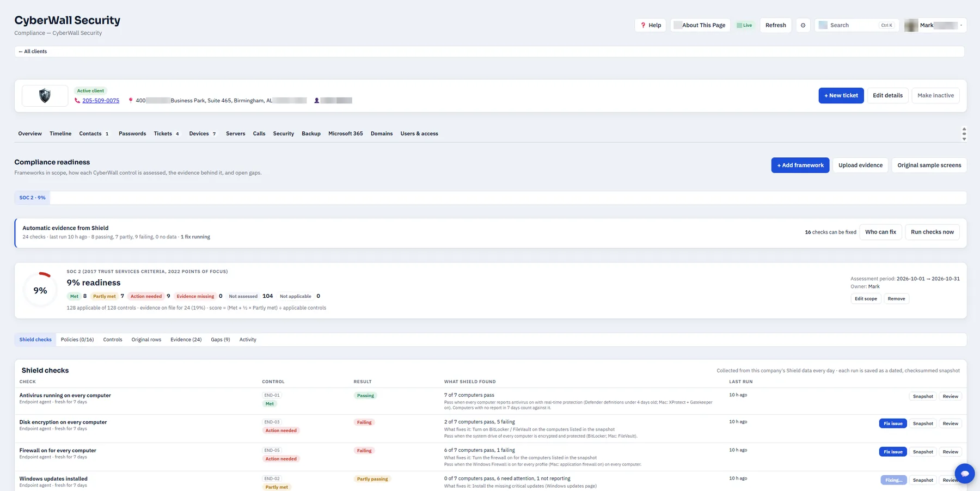
Task: Click the Help button
Action: [x=651, y=26]
